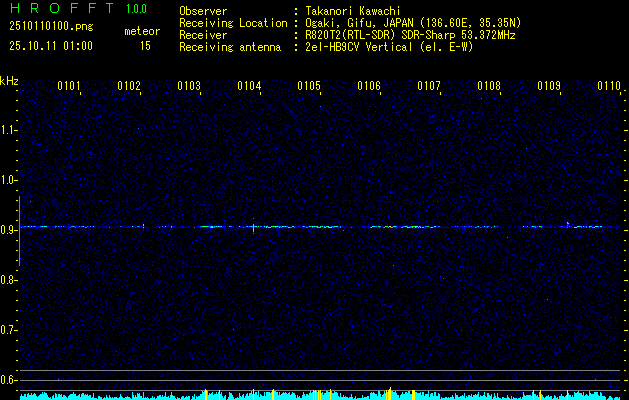This screenshot has width=629, height=400.
Task: Click the HROFFT title text
Action: (62, 8)
